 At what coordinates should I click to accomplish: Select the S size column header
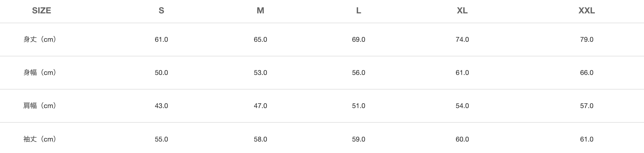(x=161, y=11)
